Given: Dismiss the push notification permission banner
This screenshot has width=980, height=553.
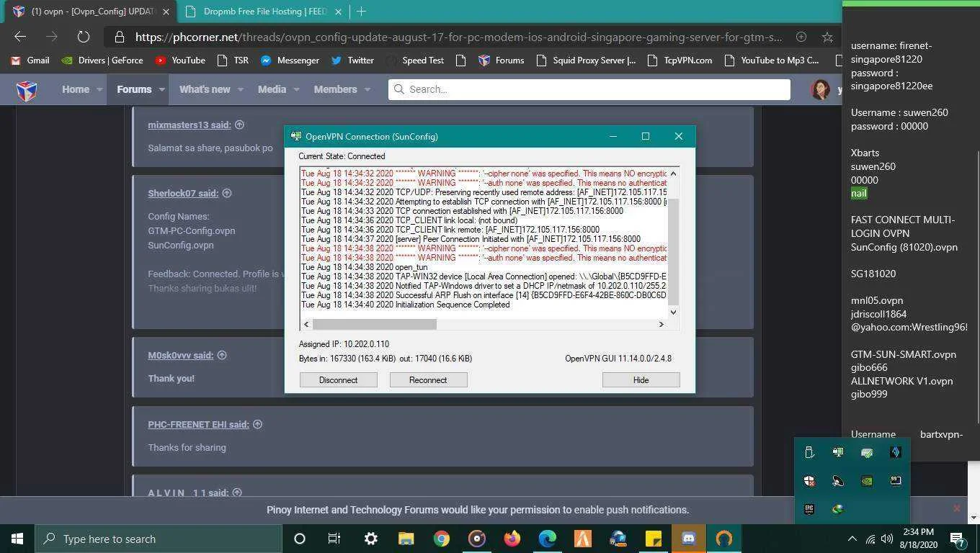Looking at the screenshot, I should [956, 509].
